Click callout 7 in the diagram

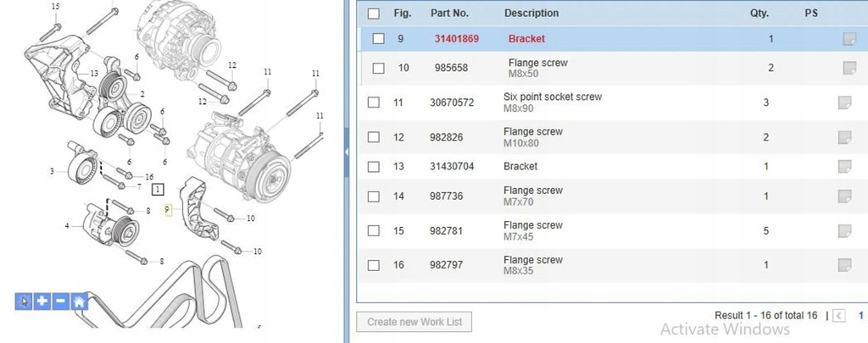[x=140, y=186]
